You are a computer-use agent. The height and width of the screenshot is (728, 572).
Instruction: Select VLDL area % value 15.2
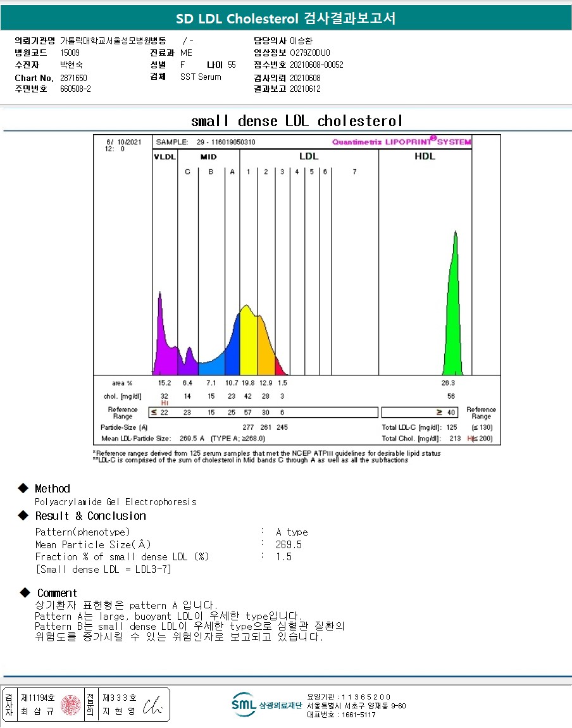tap(165, 383)
